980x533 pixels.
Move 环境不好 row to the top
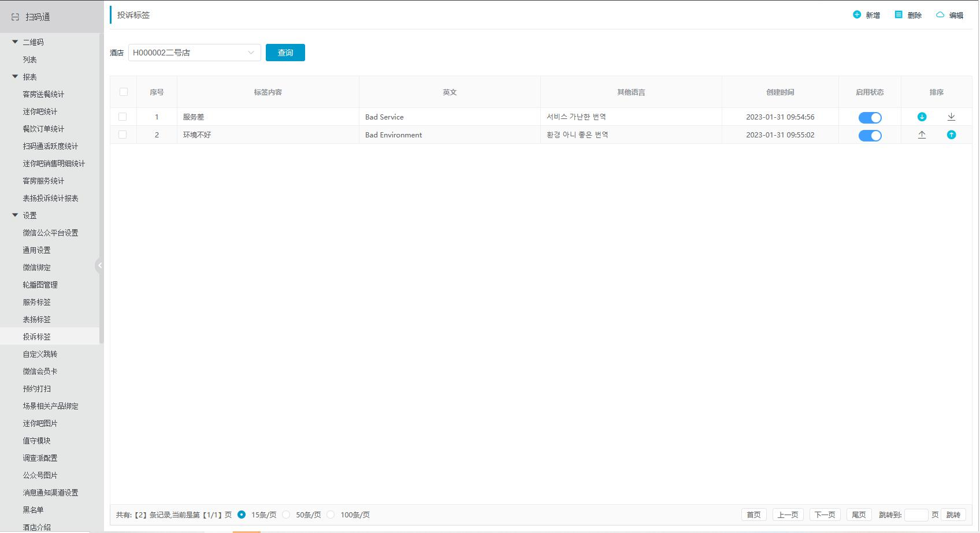click(922, 135)
